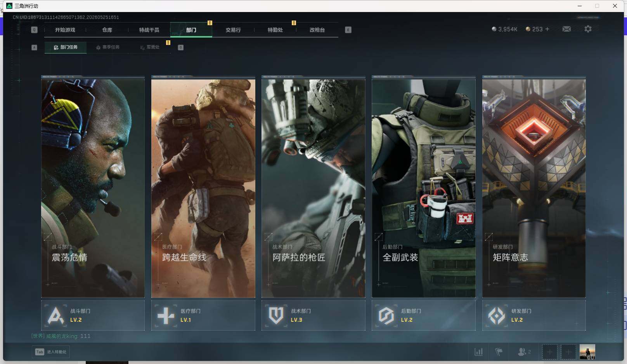The width and height of the screenshot is (627, 364).
Task: Click the D key sub-tab icon
Action: [180, 47]
